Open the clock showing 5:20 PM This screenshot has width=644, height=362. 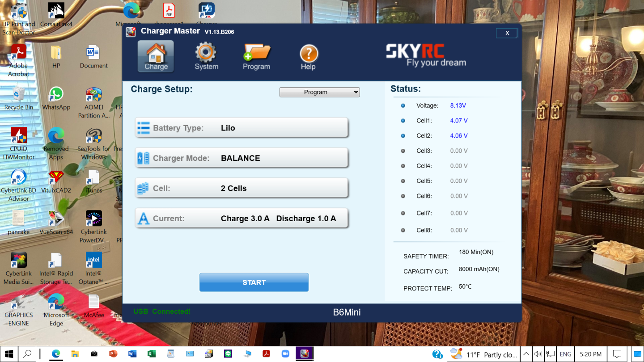pos(590,354)
